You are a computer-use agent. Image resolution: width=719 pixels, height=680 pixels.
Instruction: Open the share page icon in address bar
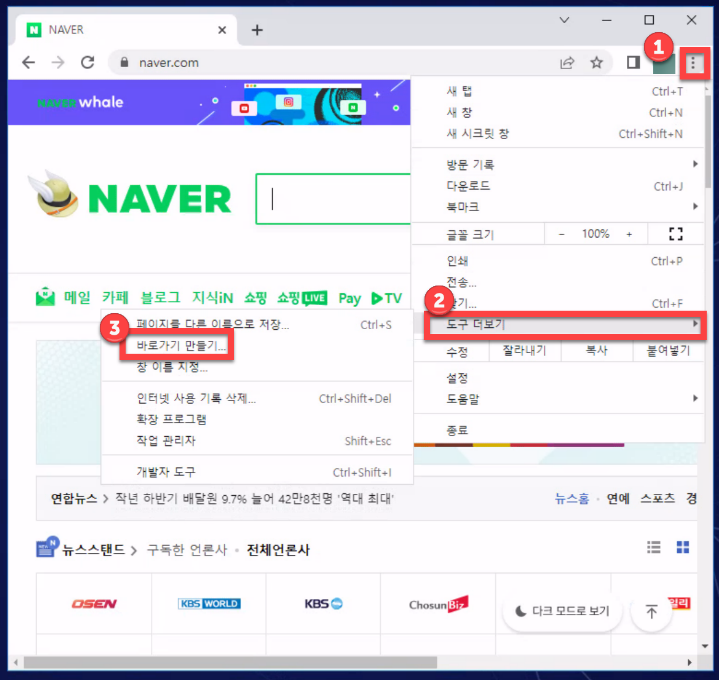[x=567, y=63]
